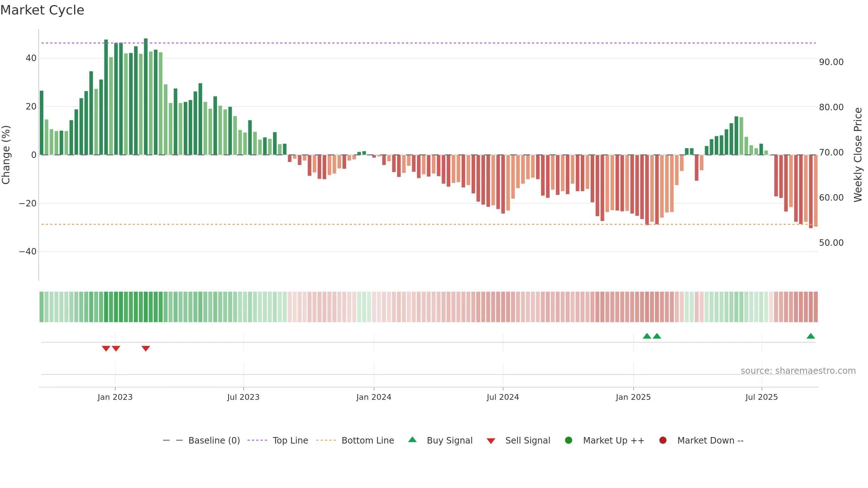Click the sell signal marker at Jan 2023
The height and width of the screenshot is (488, 868).
116,348
